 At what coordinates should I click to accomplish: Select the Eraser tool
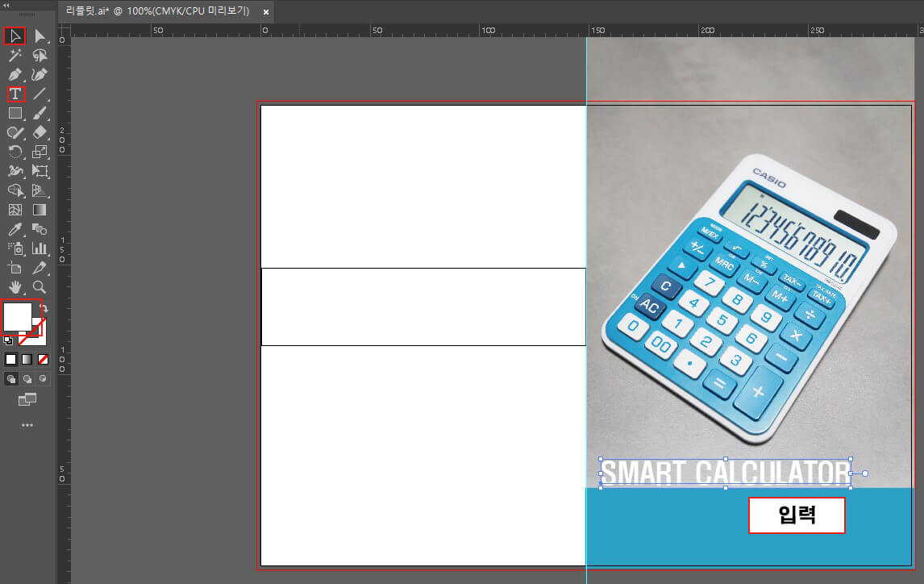pyautogui.click(x=40, y=132)
